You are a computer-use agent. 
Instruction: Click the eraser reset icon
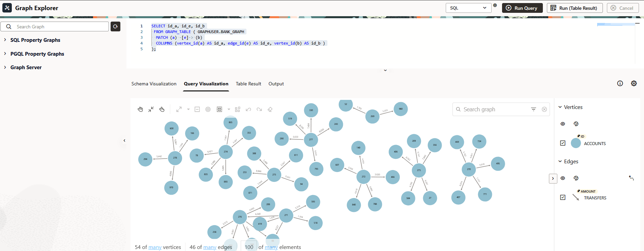click(x=270, y=109)
